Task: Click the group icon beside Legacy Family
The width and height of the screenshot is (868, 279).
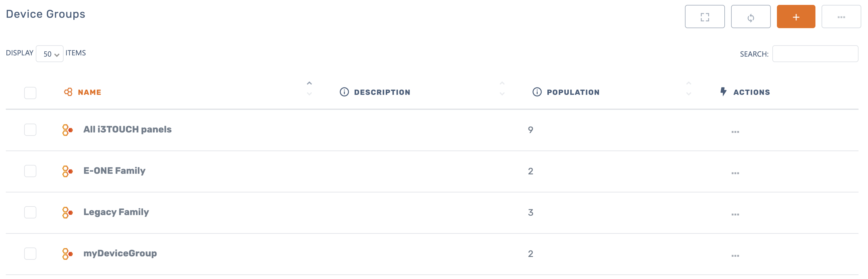Action: point(67,213)
